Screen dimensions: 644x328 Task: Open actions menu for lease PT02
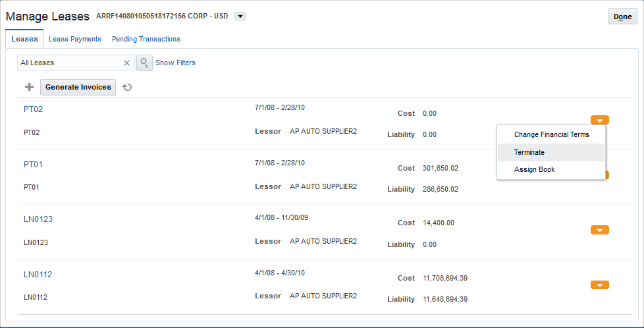[x=600, y=120]
